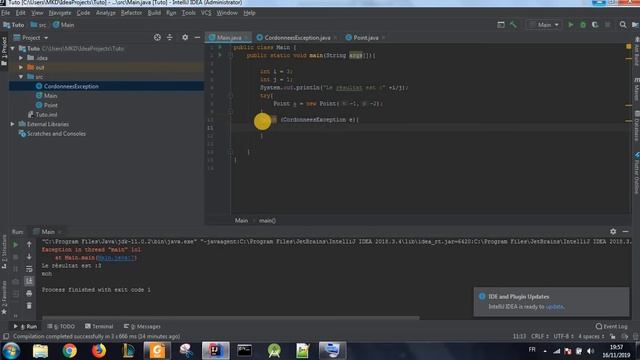The height and width of the screenshot is (360, 640).
Task: Toggle the read-only lock icon in status bar
Action: 612,337
